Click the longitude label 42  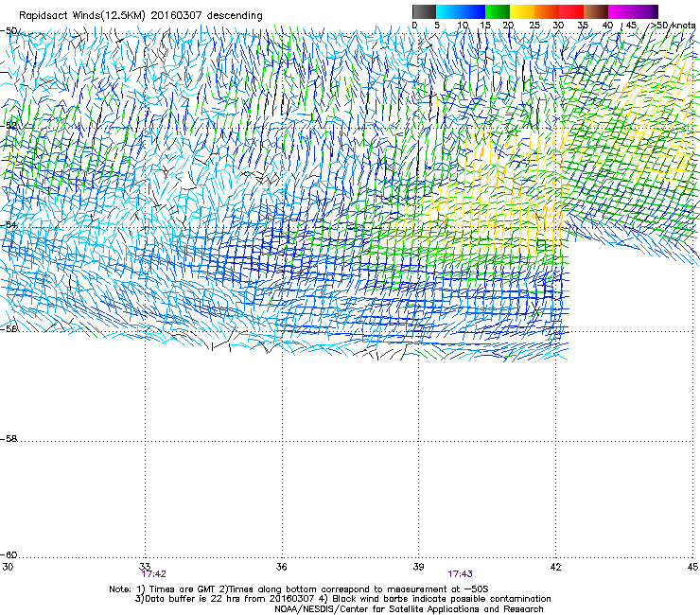(555, 567)
